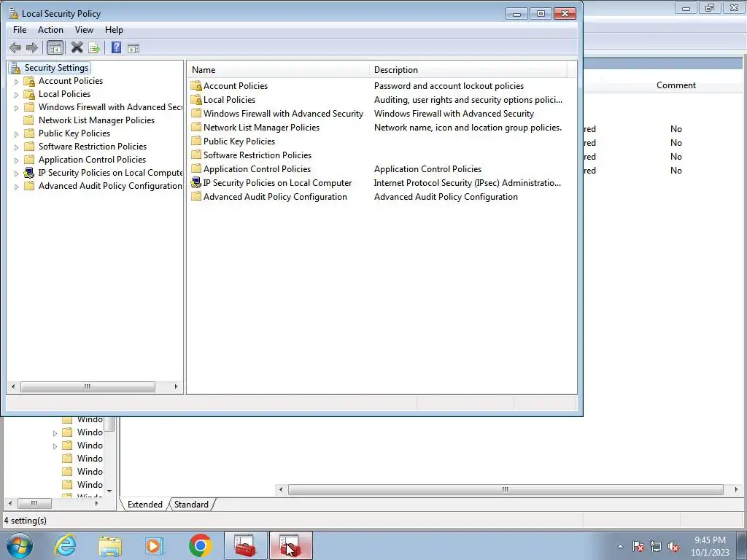747x560 pixels.
Task: Expand Application Control Policies node in tree
Action: click(x=16, y=160)
